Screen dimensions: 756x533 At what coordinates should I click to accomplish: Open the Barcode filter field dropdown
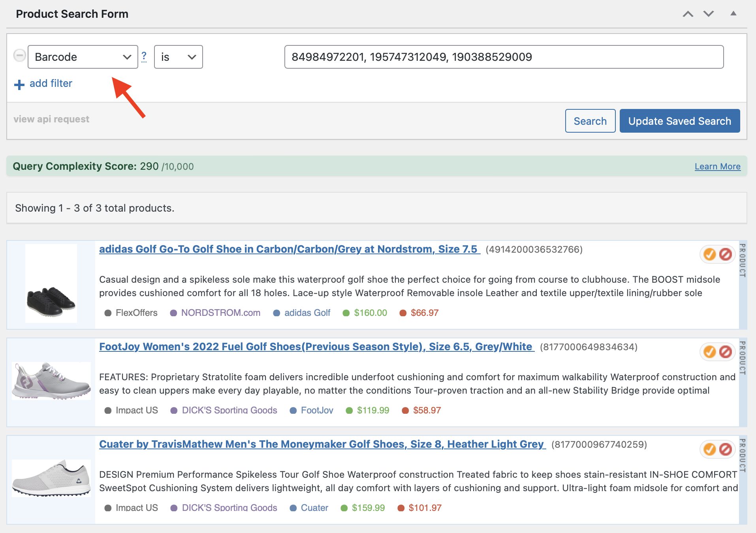coord(83,56)
